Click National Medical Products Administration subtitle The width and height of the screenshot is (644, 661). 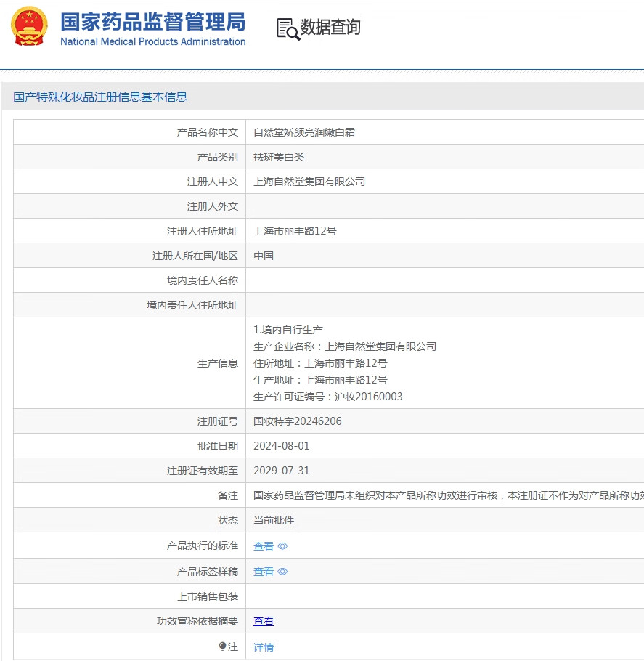(153, 41)
